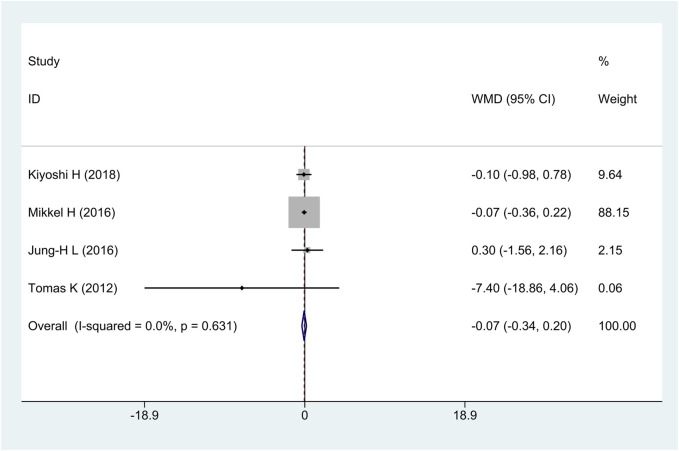This screenshot has height=451, width=679.
Task: Select the WMD (95% CI) column header
Action: 513,99
